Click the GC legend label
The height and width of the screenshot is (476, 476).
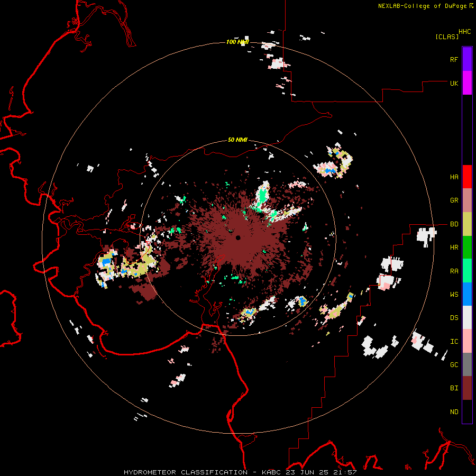point(454,365)
